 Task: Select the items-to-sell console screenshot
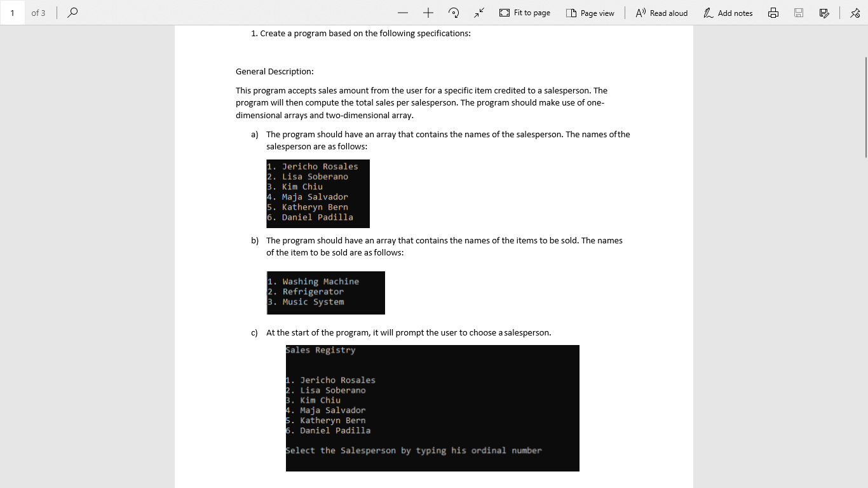[325, 292]
